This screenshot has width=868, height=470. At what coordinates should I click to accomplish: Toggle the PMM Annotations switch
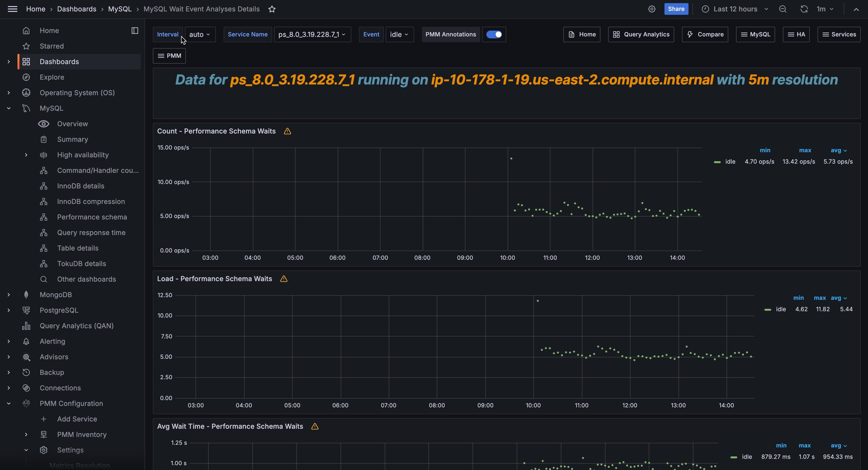[494, 34]
